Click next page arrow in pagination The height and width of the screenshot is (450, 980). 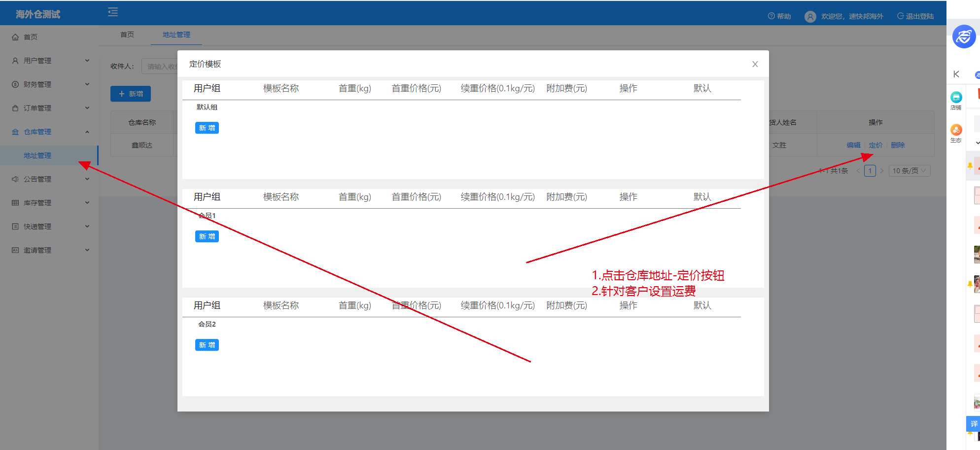(x=882, y=171)
